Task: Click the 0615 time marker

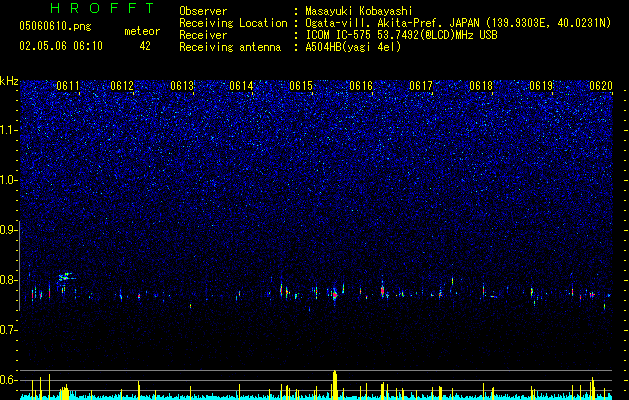Action: click(x=301, y=86)
